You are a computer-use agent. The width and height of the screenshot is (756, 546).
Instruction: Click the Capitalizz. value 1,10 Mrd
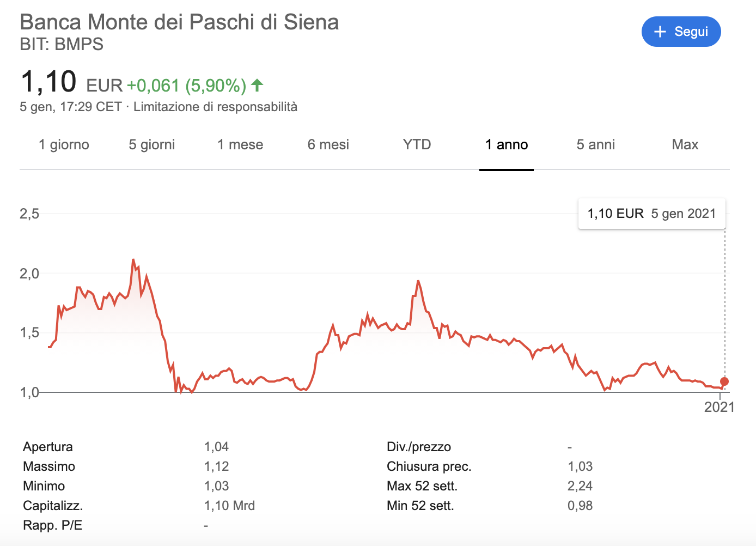[x=229, y=506]
